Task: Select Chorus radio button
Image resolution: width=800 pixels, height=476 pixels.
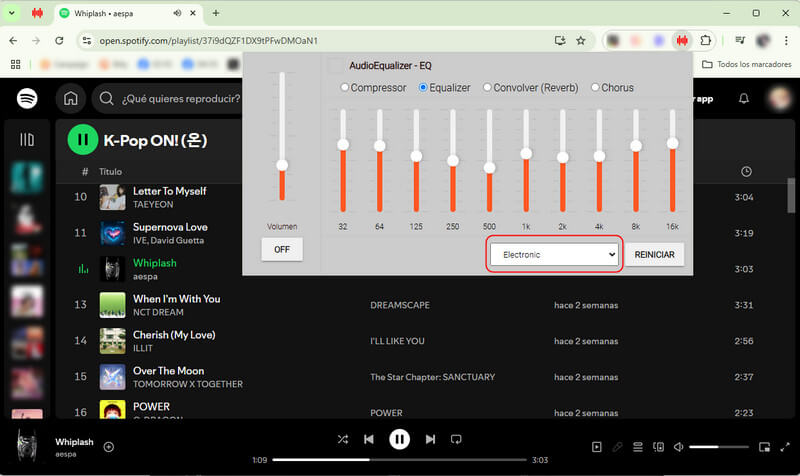Action: pos(595,87)
